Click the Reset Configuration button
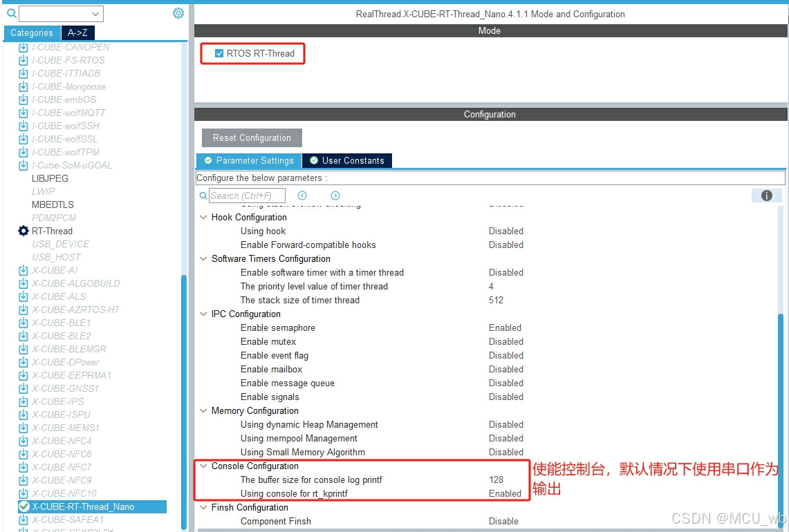The image size is (789, 532). pyautogui.click(x=252, y=137)
